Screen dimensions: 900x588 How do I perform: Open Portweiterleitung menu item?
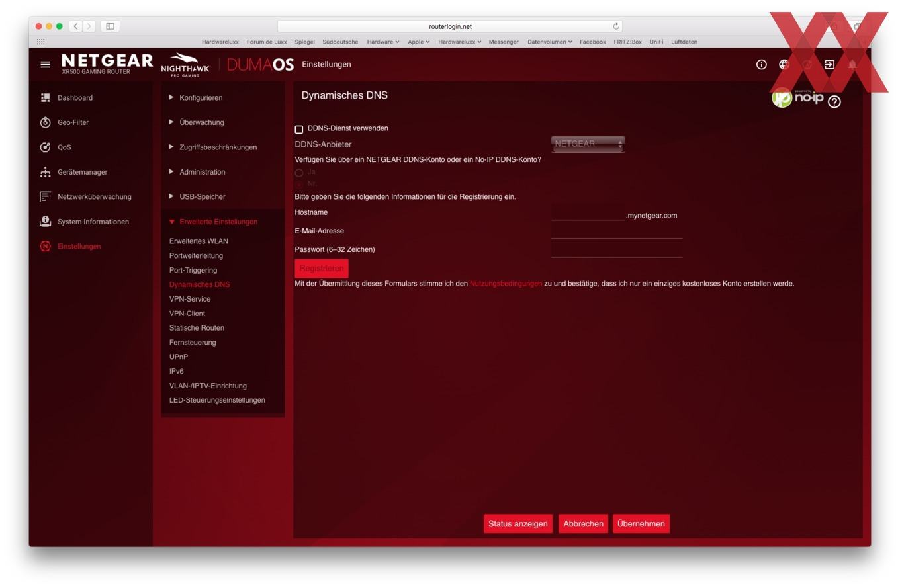(196, 256)
